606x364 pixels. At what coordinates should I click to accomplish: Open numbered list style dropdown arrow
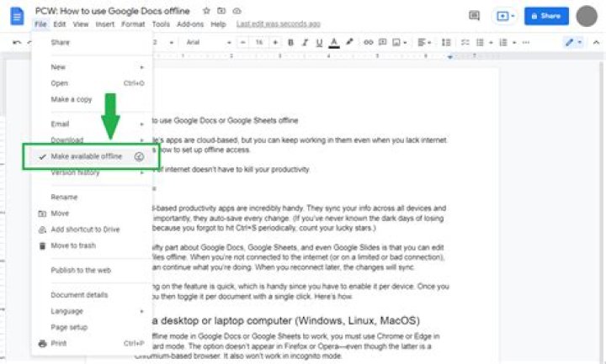pos(514,43)
